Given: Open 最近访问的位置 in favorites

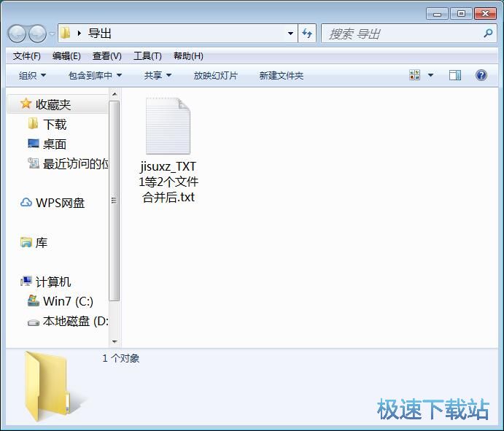Looking at the screenshot, I should pyautogui.click(x=76, y=163).
